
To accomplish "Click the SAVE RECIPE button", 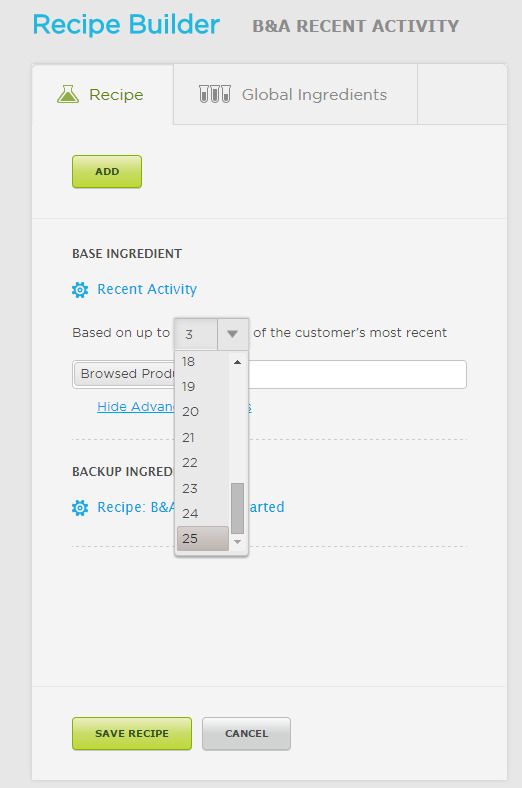I will pos(132,734).
